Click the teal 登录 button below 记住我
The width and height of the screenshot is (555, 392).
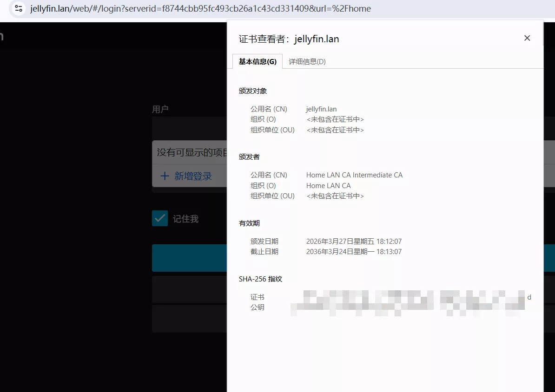[x=189, y=258]
